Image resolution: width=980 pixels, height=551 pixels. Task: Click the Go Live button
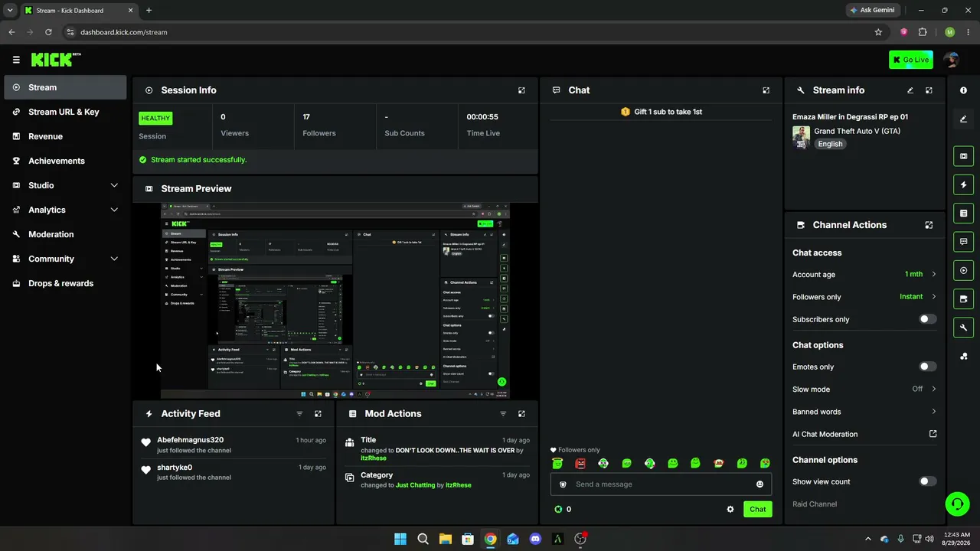point(911,60)
